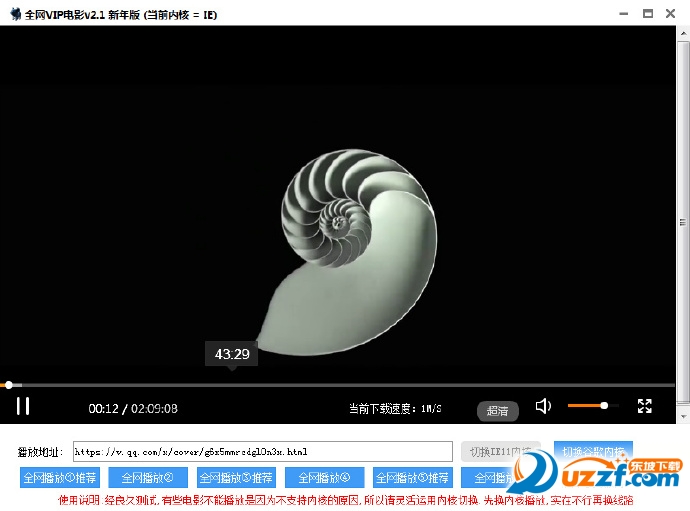The width and height of the screenshot is (690, 511).
Task: Click the video progress bar handle
Action: click(9, 385)
